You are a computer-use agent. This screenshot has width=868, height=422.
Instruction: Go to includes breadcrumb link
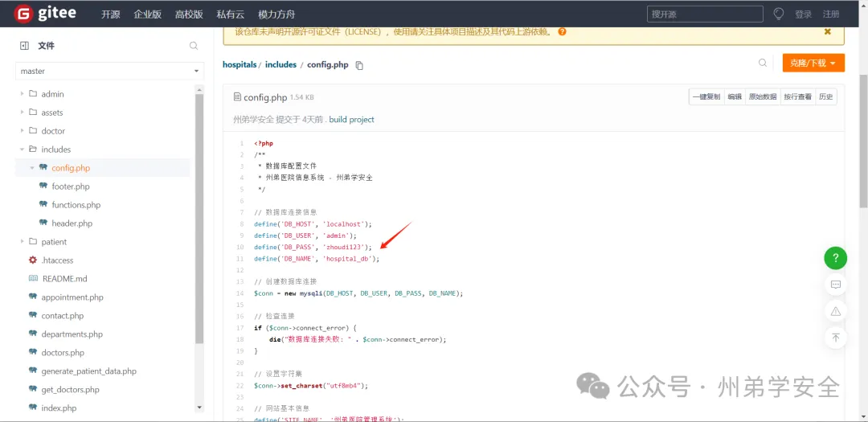point(280,65)
